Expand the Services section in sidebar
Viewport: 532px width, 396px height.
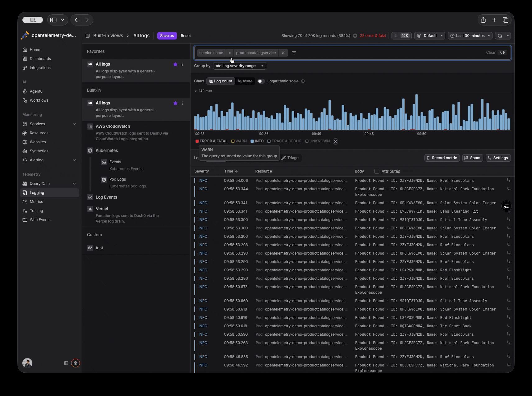(x=74, y=124)
